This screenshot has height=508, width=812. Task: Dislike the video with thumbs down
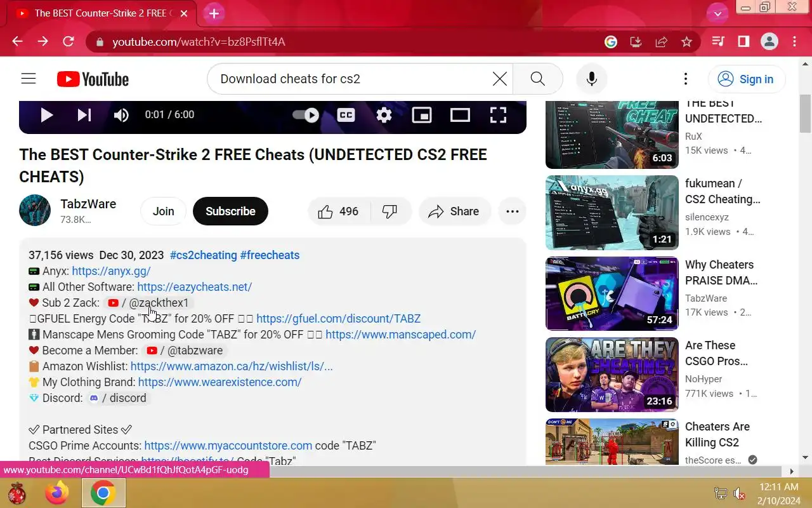coord(390,211)
